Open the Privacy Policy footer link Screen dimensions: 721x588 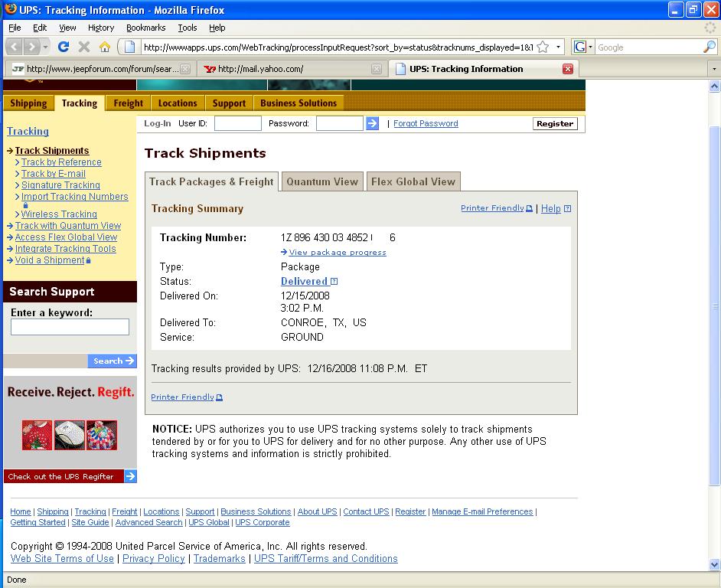154,559
